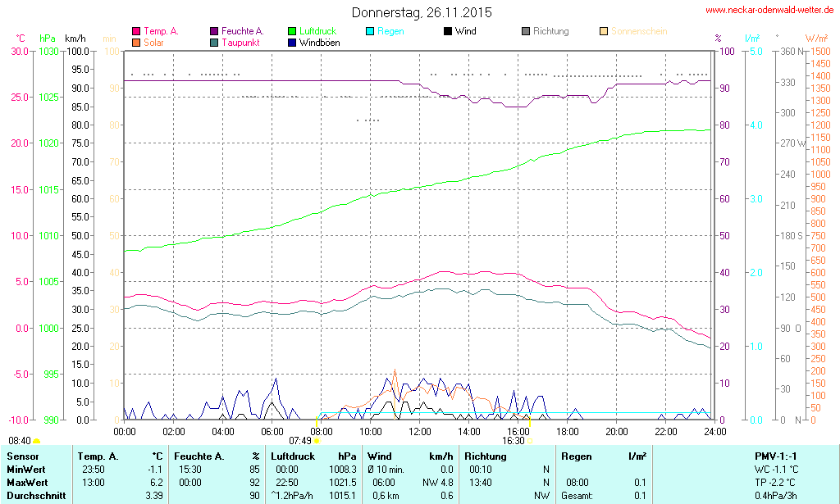Select the pale Sonnenschein legend square
The height and width of the screenshot is (504, 840).
[604, 32]
